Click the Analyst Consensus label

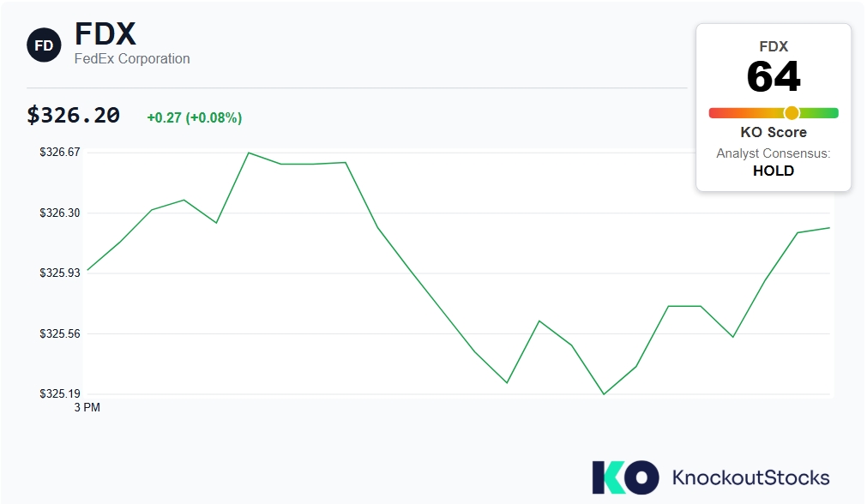[774, 153]
